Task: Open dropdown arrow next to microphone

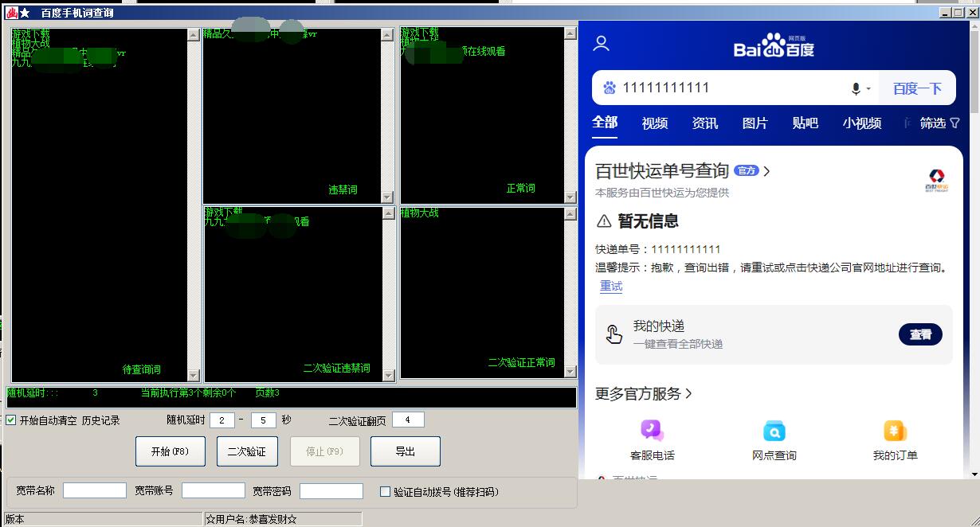Action: coord(868,89)
